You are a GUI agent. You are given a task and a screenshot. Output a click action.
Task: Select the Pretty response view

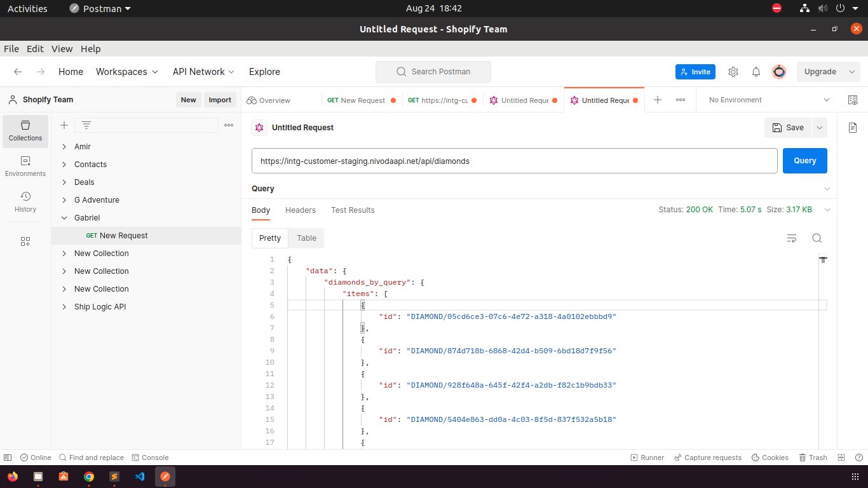[270, 238]
